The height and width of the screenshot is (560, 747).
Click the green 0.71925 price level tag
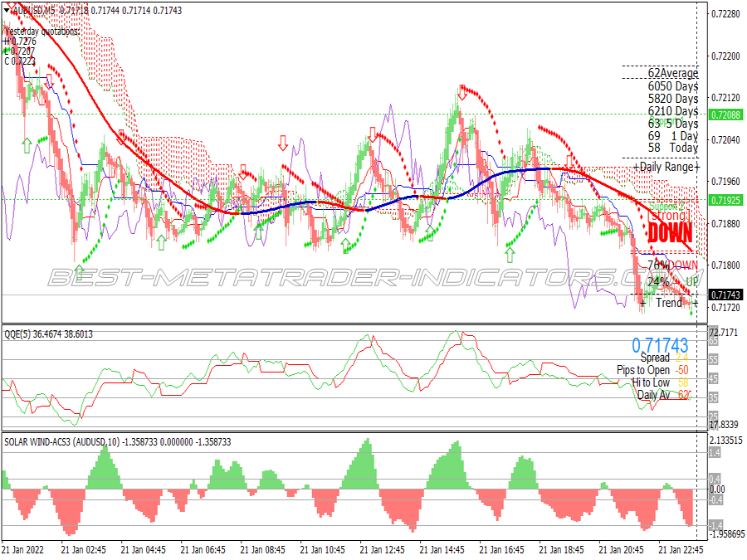[x=725, y=201]
